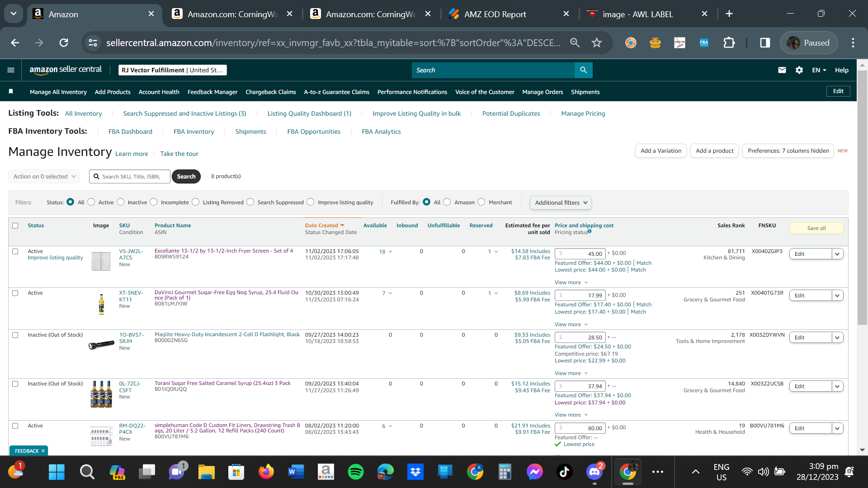The width and height of the screenshot is (868, 488).
Task: Click the Torani Syrup product thumbnail
Action: (101, 394)
